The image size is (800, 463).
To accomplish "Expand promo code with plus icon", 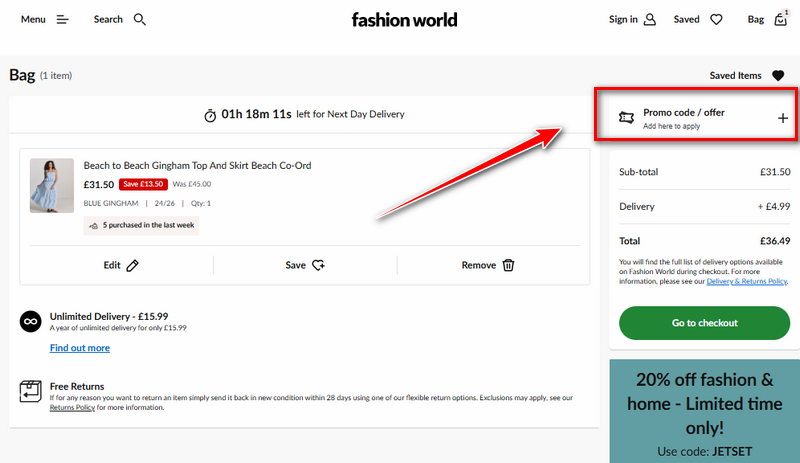I will 783,118.
